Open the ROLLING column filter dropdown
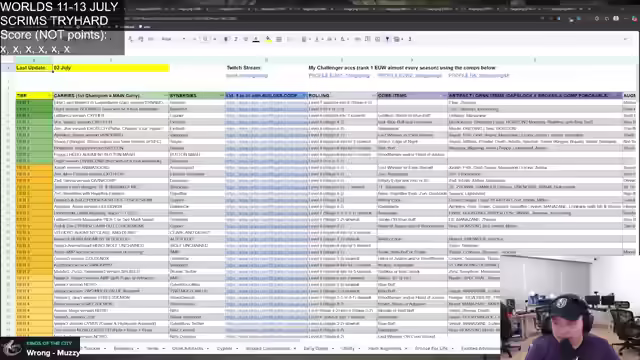The height and width of the screenshot is (360, 640). [x=373, y=96]
